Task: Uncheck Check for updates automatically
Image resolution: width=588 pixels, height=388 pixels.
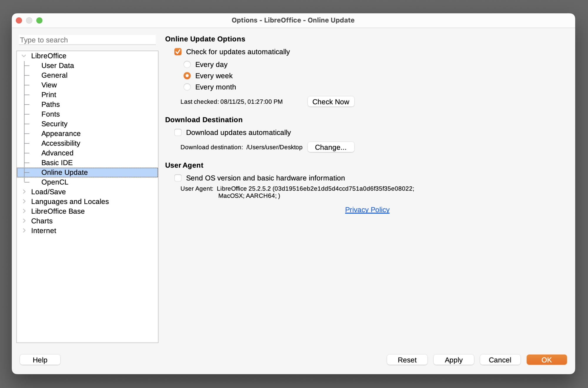Action: click(x=178, y=52)
